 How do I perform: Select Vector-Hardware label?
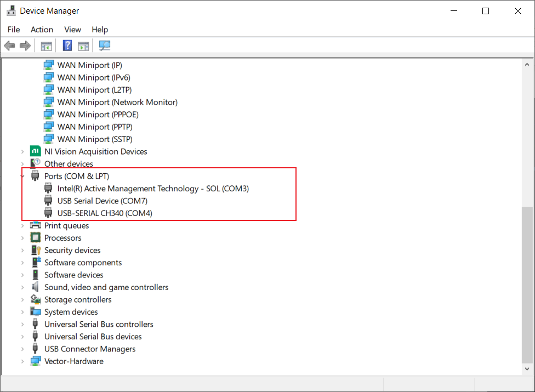(73, 361)
